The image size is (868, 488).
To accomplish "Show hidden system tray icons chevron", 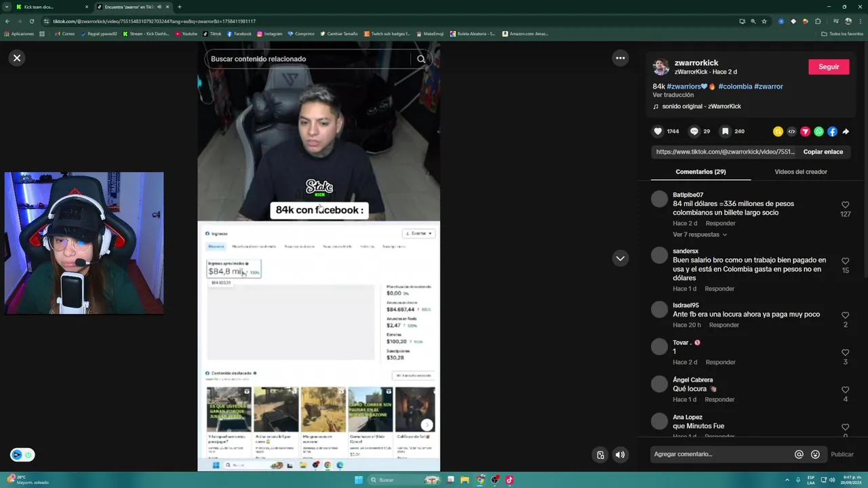I will click(x=787, y=480).
